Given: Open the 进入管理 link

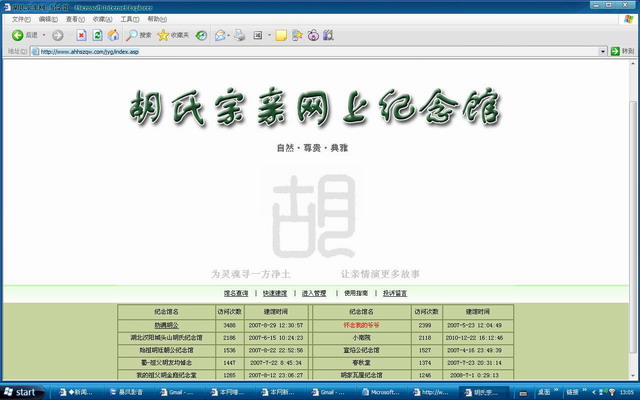Looking at the screenshot, I should point(314,293).
